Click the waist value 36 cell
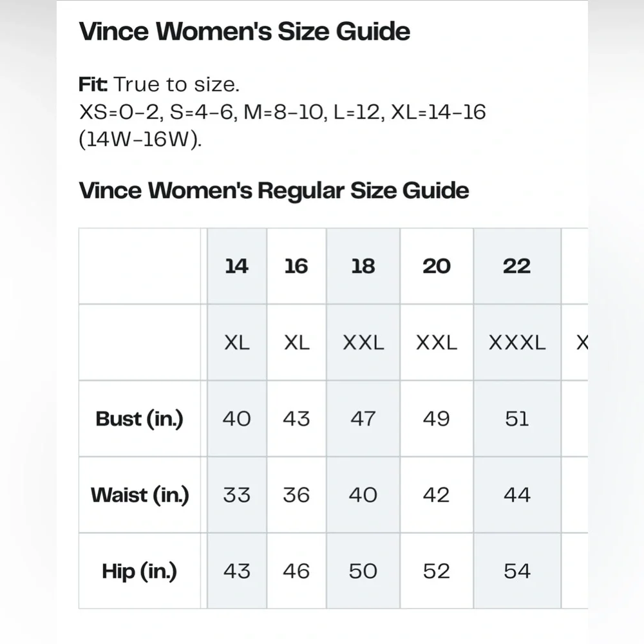Image resolution: width=644 pixels, height=644 pixels. point(296,495)
